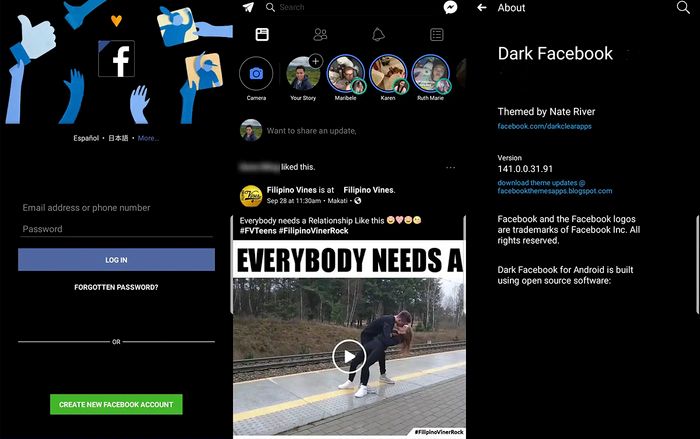This screenshot has width=700, height=439.
Task: Open Filipino Vines page avatar
Action: pos(251,196)
